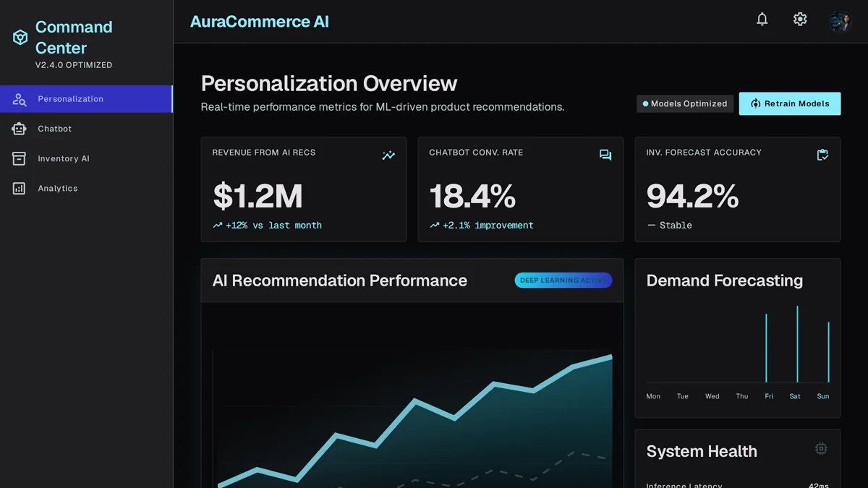This screenshot has height=488, width=868.
Task: Click the Retrain Models button
Action: (x=790, y=103)
